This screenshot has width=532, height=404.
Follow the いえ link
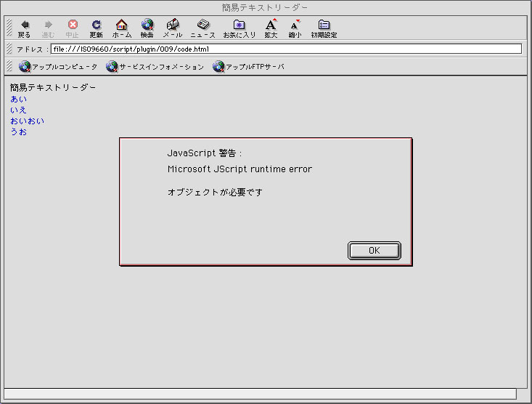pos(18,110)
